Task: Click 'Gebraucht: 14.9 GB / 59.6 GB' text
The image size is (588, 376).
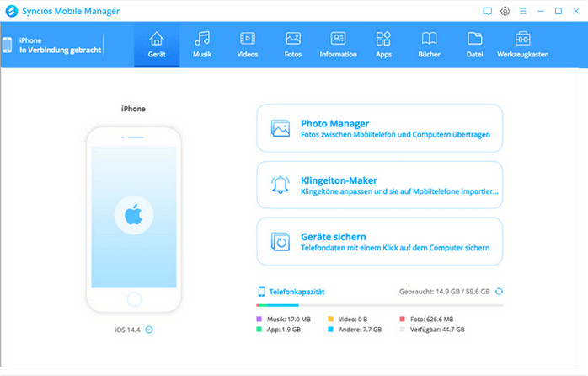Action: (445, 292)
